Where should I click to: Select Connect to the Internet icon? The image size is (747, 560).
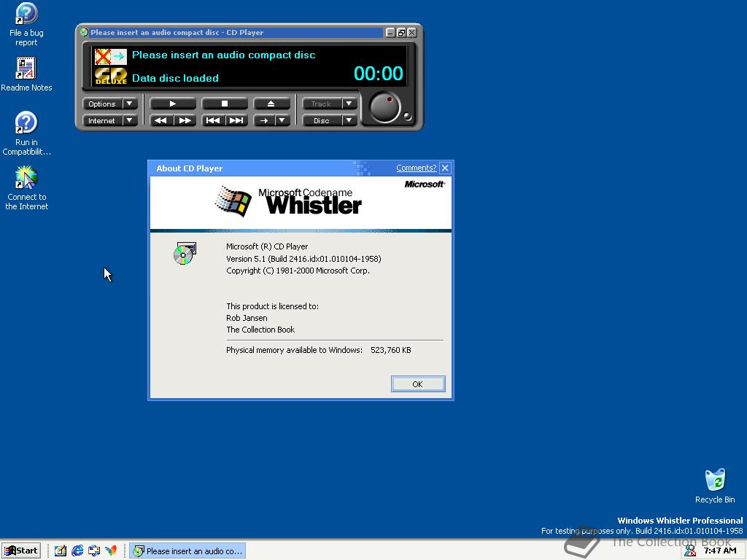26,189
